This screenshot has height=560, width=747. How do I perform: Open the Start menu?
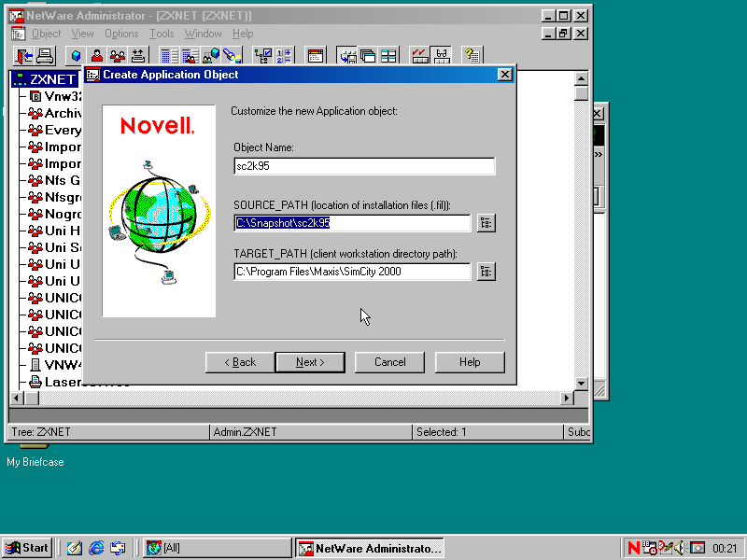point(28,548)
